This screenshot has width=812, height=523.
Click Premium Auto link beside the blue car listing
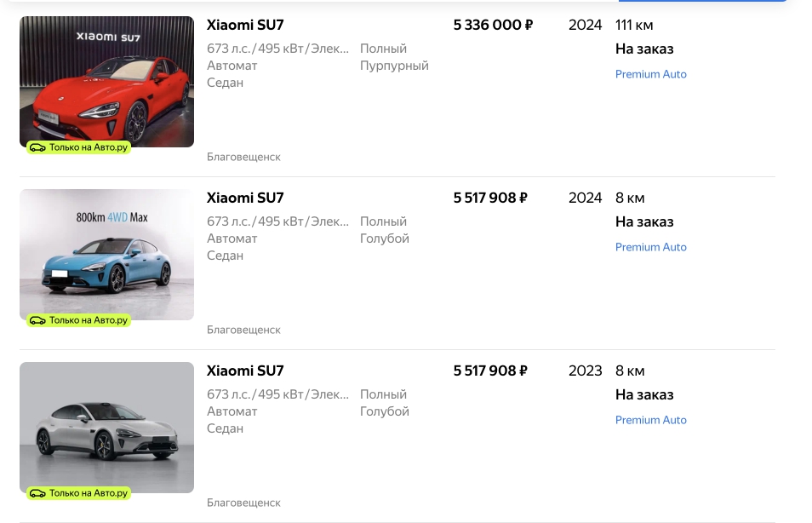tap(650, 247)
